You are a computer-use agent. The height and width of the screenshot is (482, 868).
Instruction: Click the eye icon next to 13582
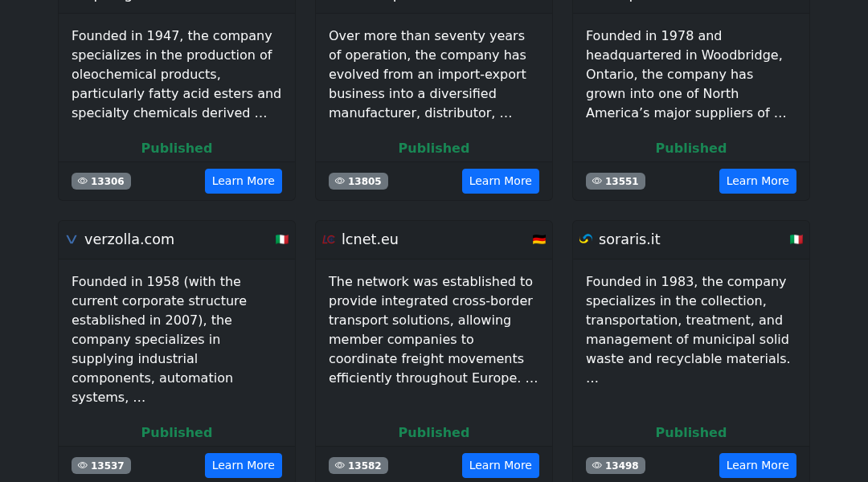(x=340, y=465)
